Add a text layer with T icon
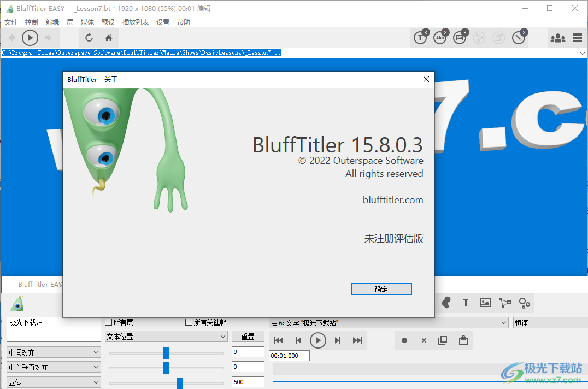 [466, 303]
